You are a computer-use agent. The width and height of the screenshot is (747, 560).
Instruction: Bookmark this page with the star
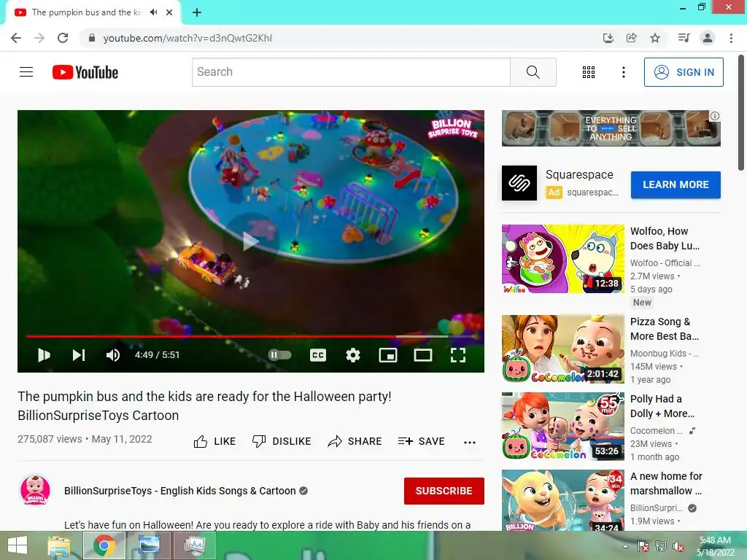click(655, 38)
